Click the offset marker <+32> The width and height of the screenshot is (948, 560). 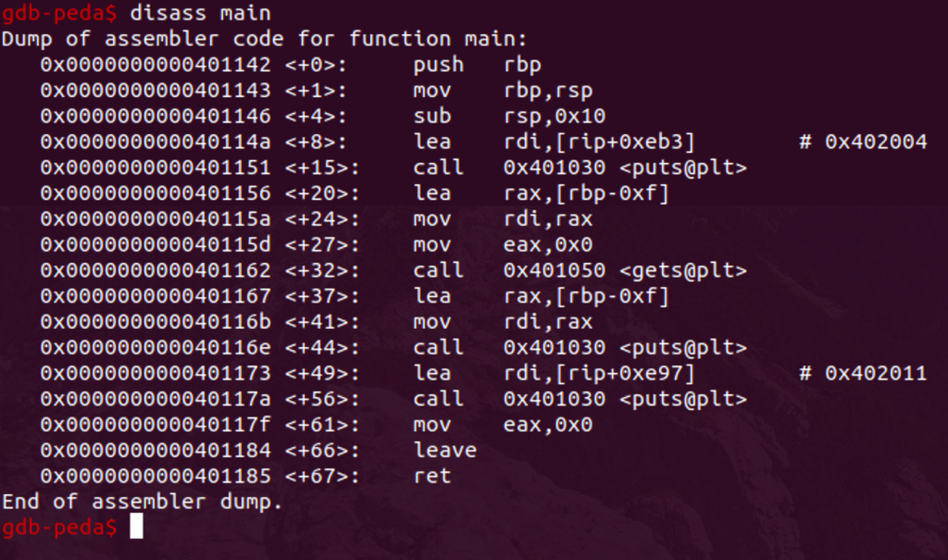pos(322,270)
